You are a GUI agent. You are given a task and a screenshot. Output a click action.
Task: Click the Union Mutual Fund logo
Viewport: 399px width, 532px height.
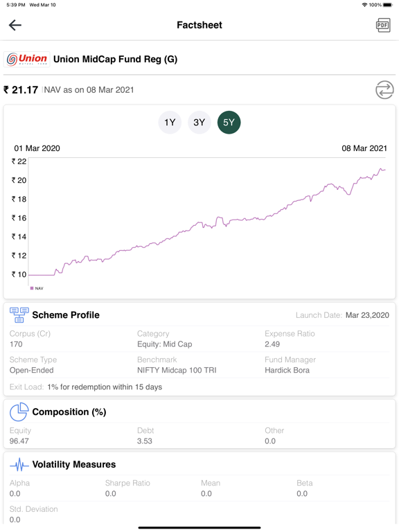[27, 60]
